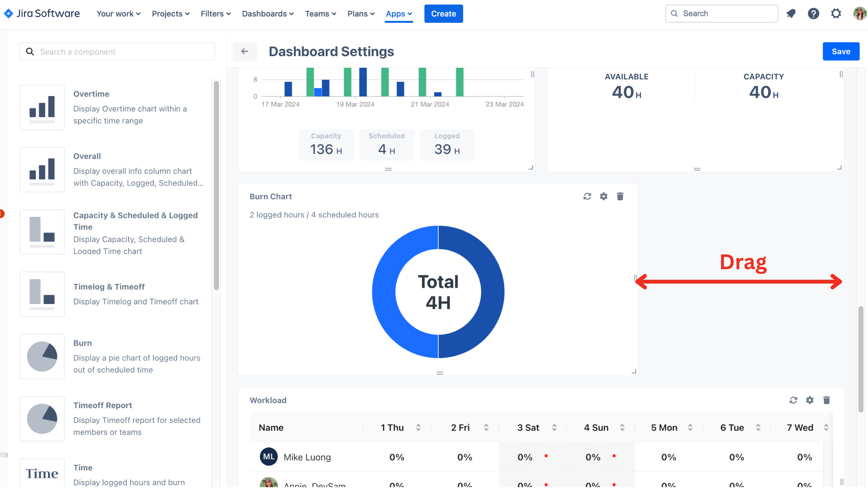
Task: Open the Your work dropdown
Action: (118, 14)
